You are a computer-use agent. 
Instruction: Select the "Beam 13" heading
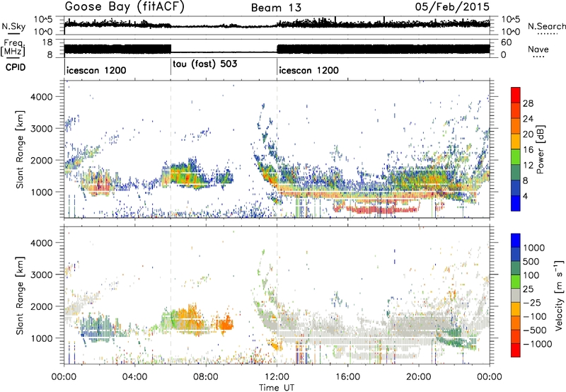click(x=276, y=8)
